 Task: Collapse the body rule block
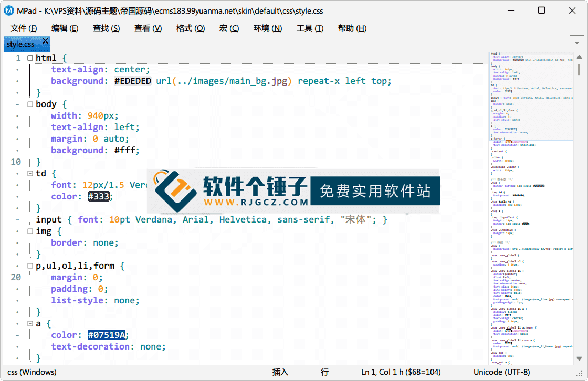pos(30,104)
